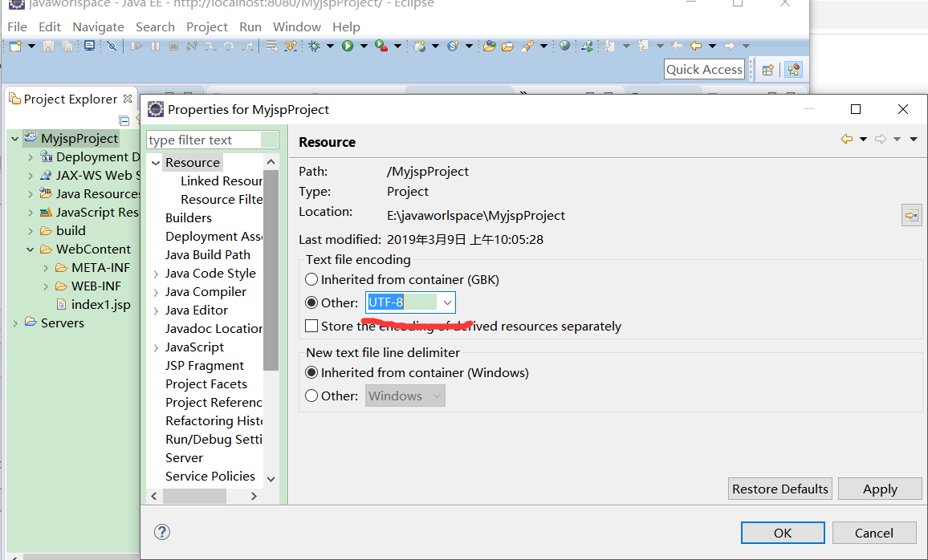Click the Java EE perspective icon
This screenshot has width=928, height=560.
tap(793, 70)
